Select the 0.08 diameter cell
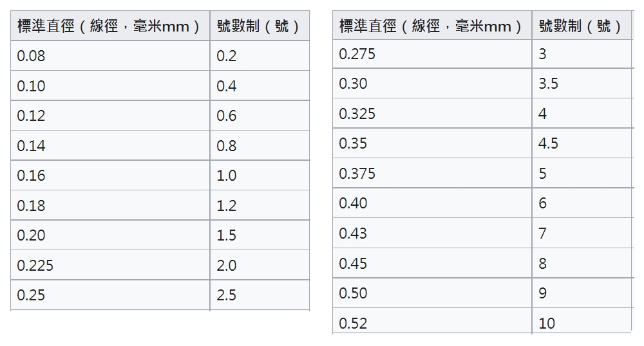Screen dimensions: 644x346 click(109, 56)
